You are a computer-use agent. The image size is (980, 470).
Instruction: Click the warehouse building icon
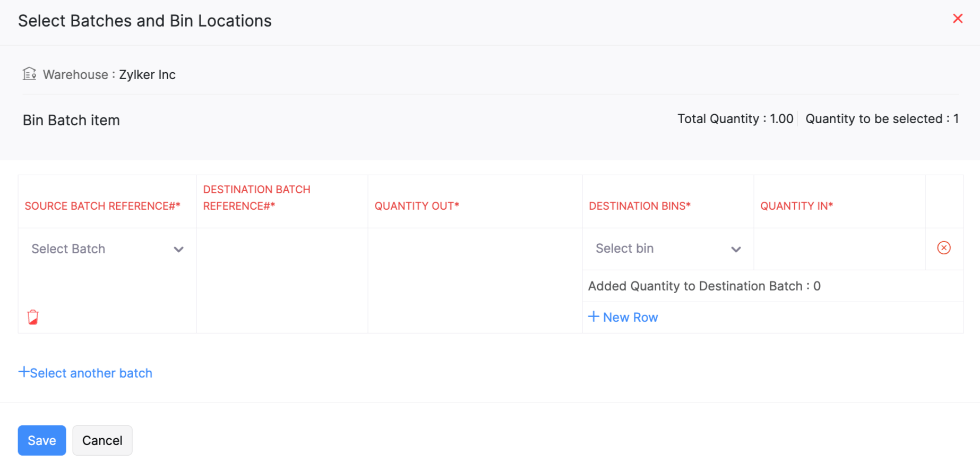point(29,74)
